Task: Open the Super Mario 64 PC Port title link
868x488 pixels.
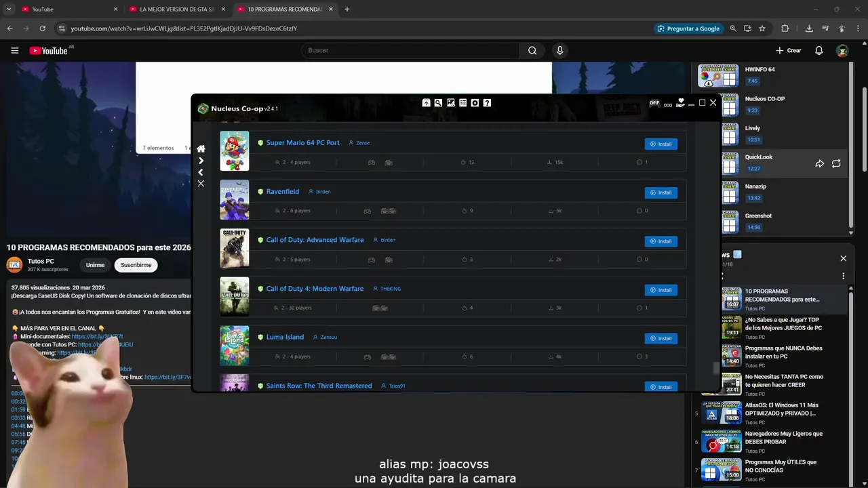Action: 302,143
